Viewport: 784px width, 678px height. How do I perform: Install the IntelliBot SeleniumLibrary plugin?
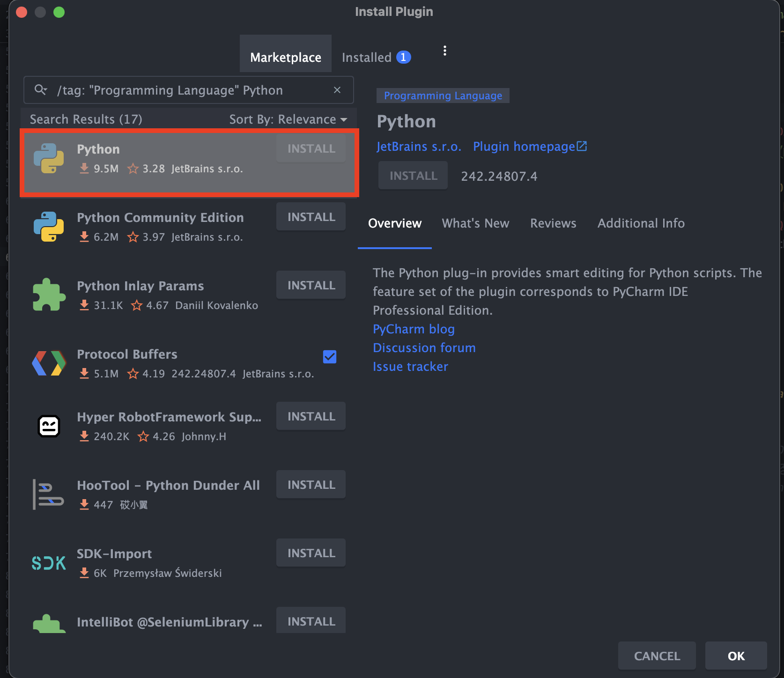coord(311,620)
